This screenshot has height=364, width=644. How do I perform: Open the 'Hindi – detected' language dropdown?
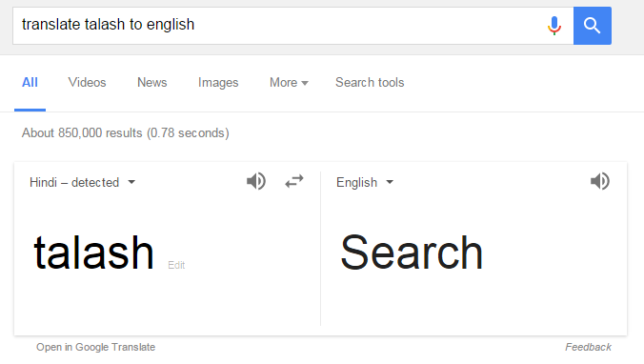tap(82, 182)
